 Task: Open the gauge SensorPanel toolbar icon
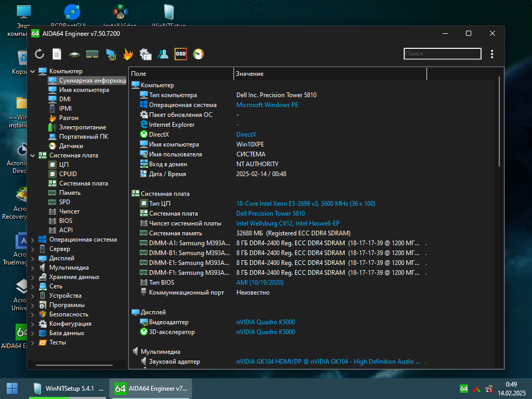(198, 54)
